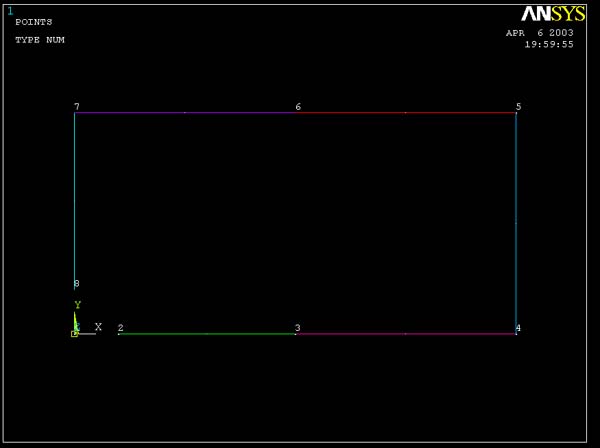Click keypoint number 7 label

(x=77, y=106)
